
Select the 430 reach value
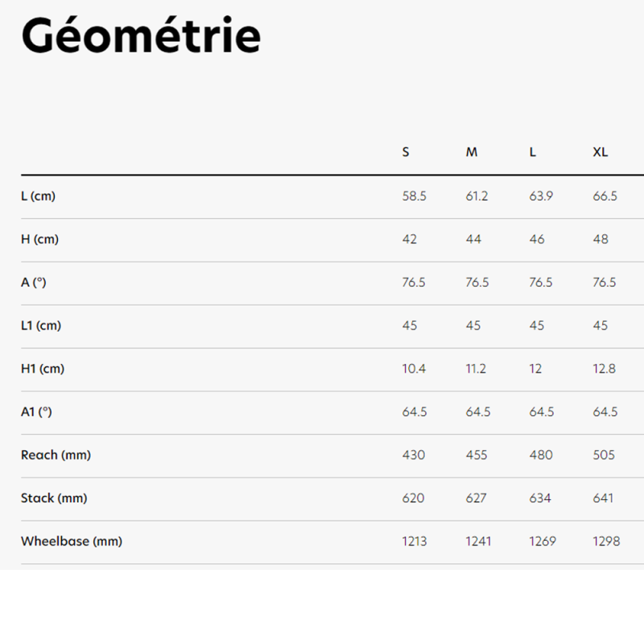[x=413, y=455]
